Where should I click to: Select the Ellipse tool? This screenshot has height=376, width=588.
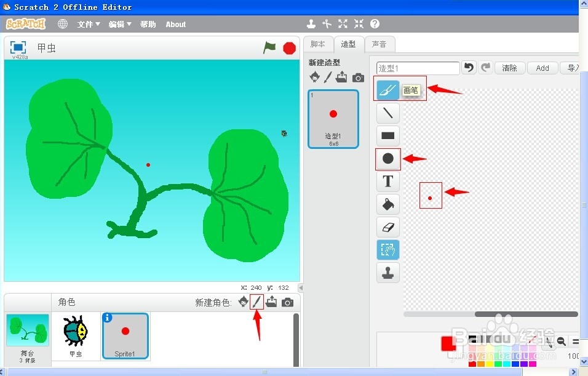pyautogui.click(x=387, y=159)
